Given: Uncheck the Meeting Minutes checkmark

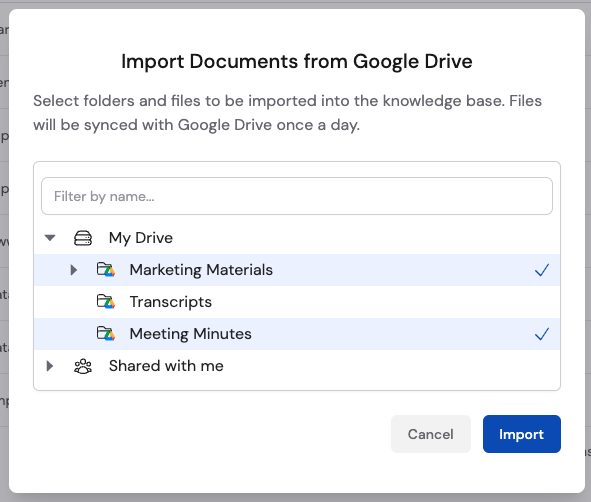Looking at the screenshot, I should tap(542, 334).
